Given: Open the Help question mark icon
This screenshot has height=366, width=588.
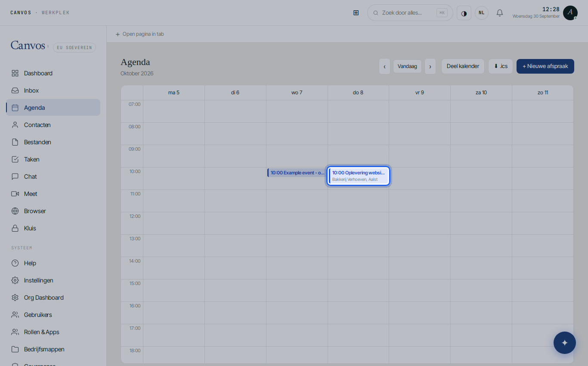Looking at the screenshot, I should (15, 263).
